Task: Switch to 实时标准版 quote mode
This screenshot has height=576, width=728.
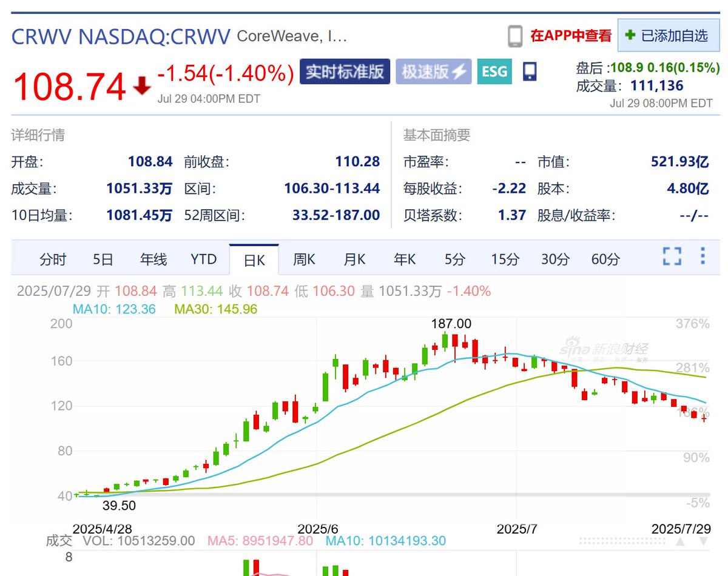Action: click(345, 72)
